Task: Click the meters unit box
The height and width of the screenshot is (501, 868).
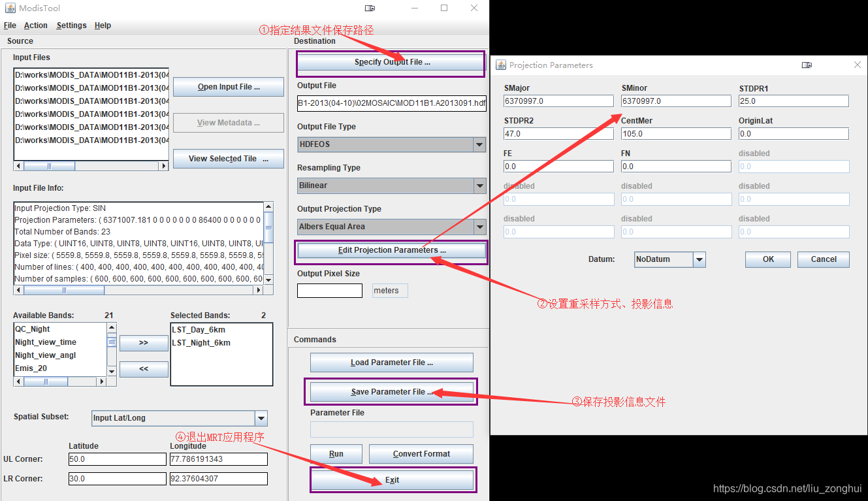Action: (x=390, y=291)
